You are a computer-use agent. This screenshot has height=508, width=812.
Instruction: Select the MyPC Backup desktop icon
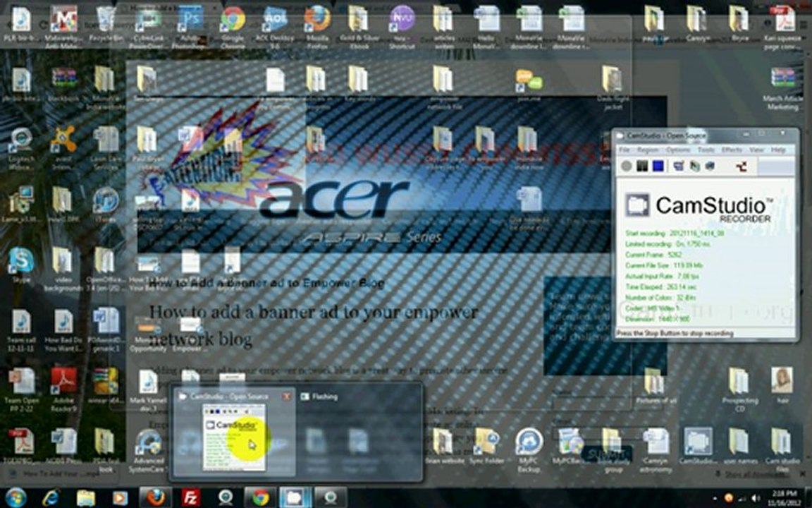528,450
